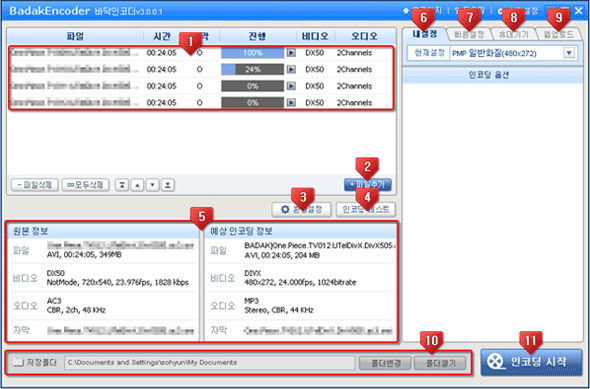Add a file with 파일추가 button
Viewport: 590px width, 389px height.
click(368, 185)
